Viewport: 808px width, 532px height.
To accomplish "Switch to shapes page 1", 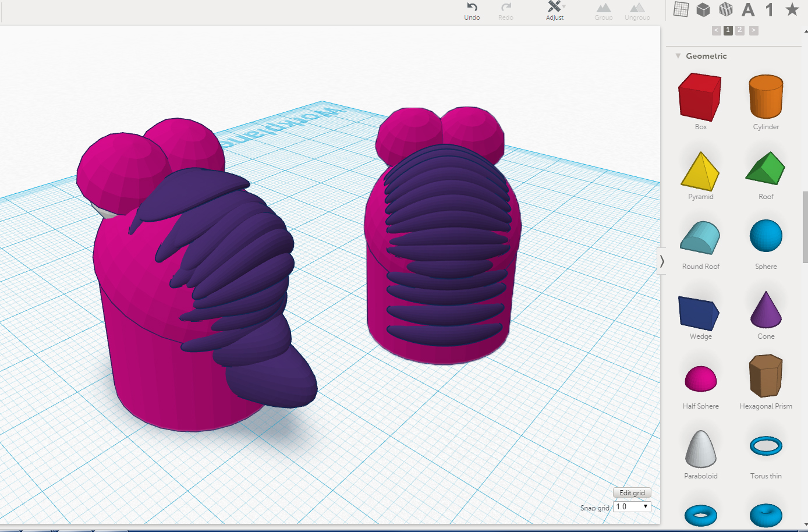I will (728, 30).
